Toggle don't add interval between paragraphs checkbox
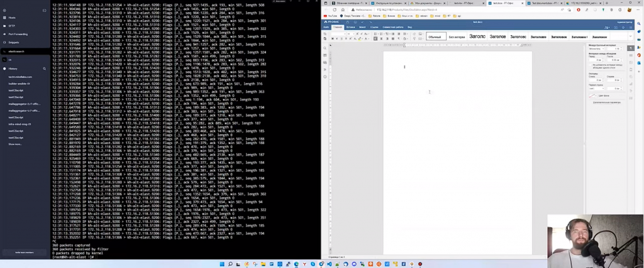The width and height of the screenshot is (644, 268). tap(590, 65)
